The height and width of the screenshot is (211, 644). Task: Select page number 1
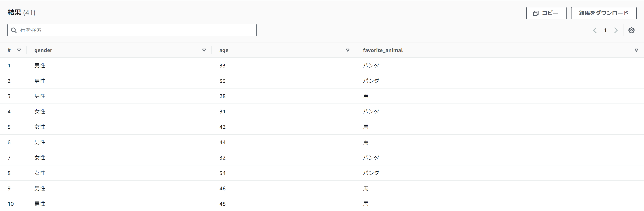[x=605, y=30]
